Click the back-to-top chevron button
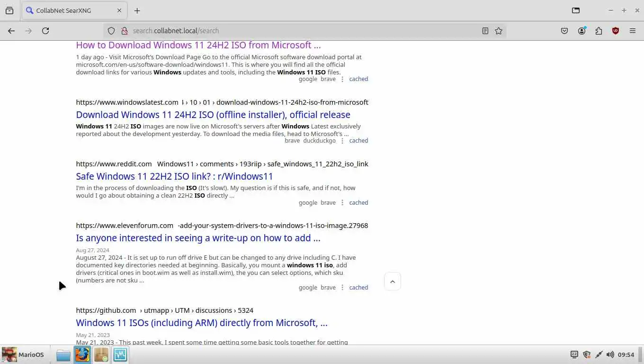644x364 pixels. (393, 282)
